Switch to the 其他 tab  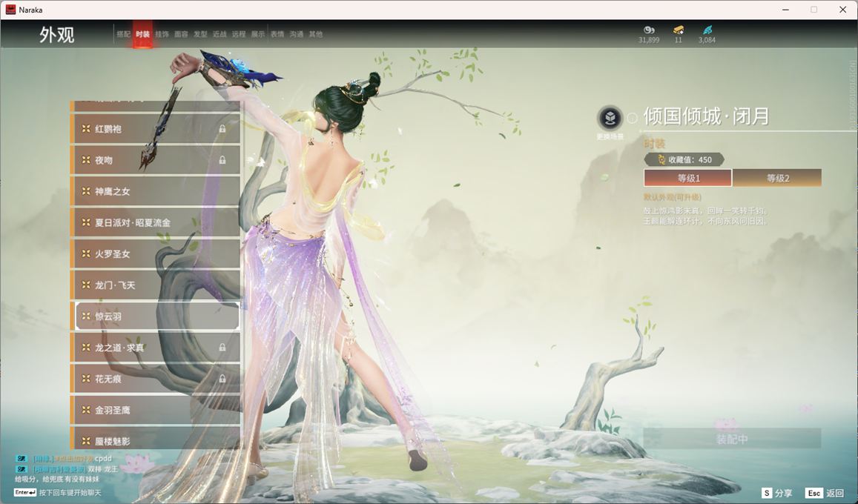316,34
